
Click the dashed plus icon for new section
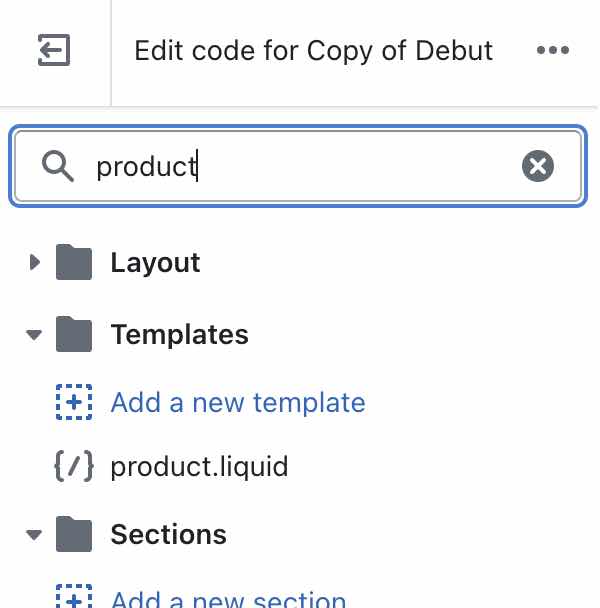[x=72, y=598]
